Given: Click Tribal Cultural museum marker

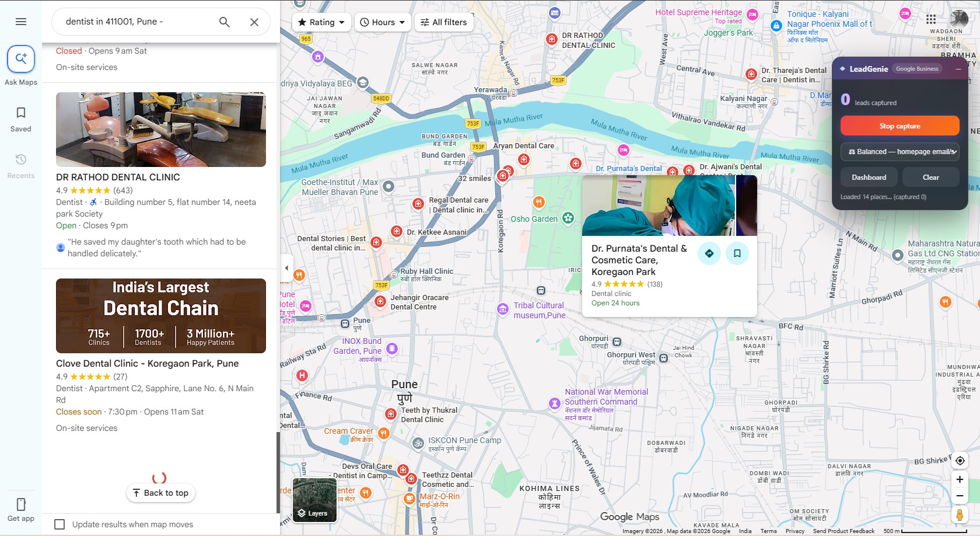Looking at the screenshot, I should click(503, 309).
